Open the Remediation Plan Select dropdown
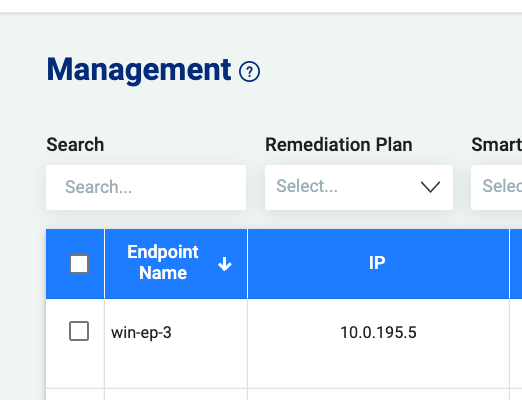 (x=359, y=187)
